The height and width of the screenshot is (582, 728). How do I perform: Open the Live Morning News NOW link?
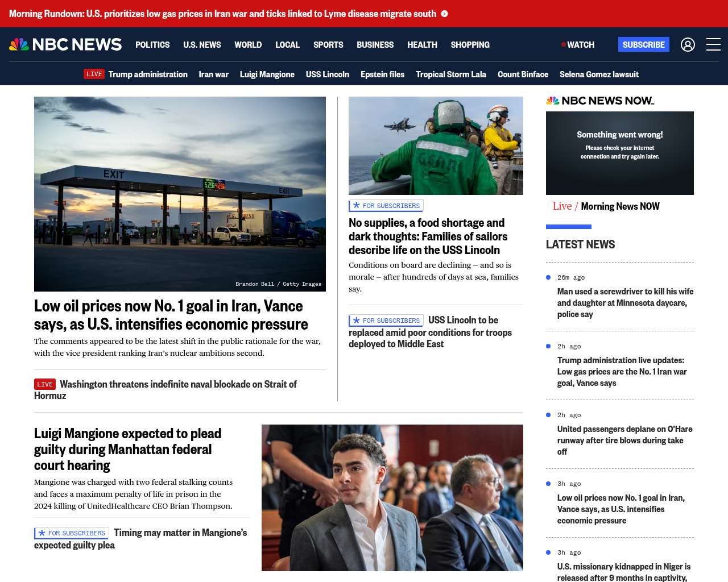(x=606, y=206)
